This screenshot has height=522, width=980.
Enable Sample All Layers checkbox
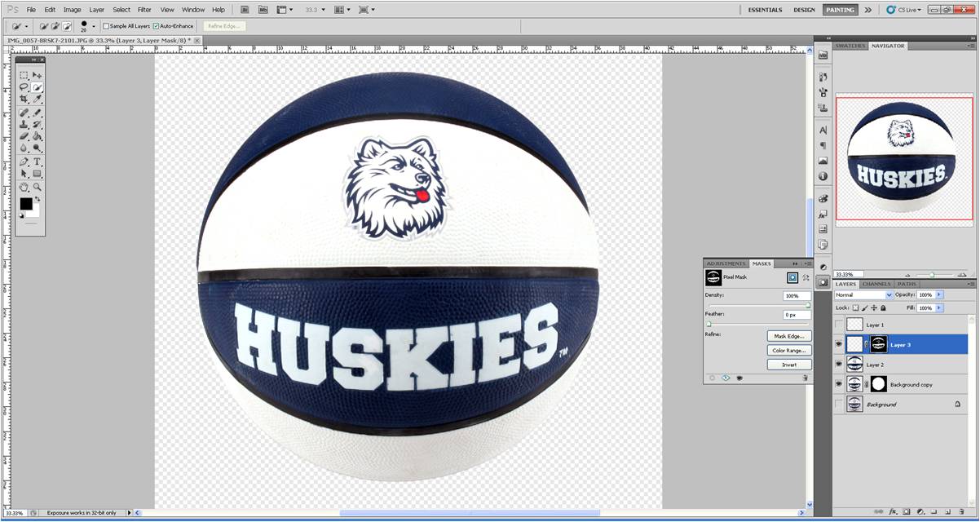tap(106, 26)
